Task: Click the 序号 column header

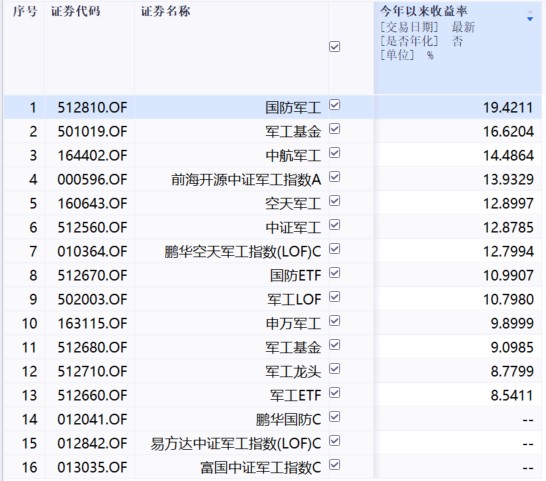Action: pos(24,11)
